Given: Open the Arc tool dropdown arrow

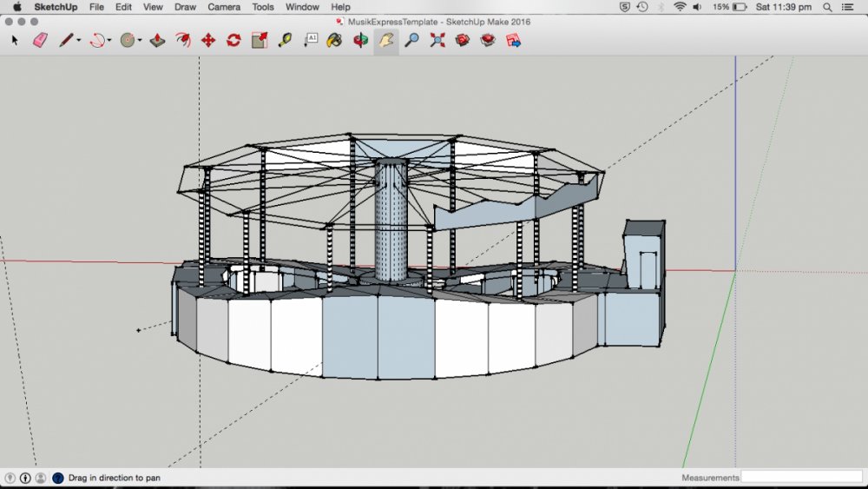Looking at the screenshot, I should click(109, 41).
